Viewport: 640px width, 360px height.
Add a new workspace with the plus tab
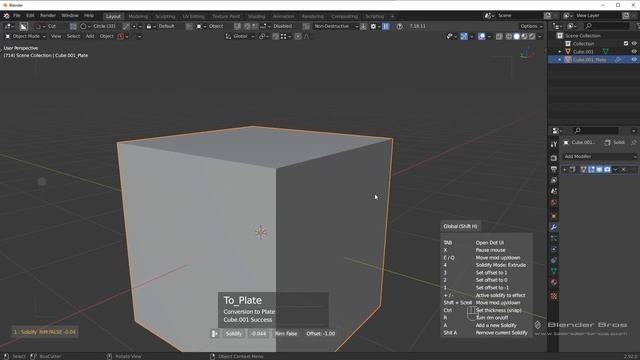click(x=392, y=16)
